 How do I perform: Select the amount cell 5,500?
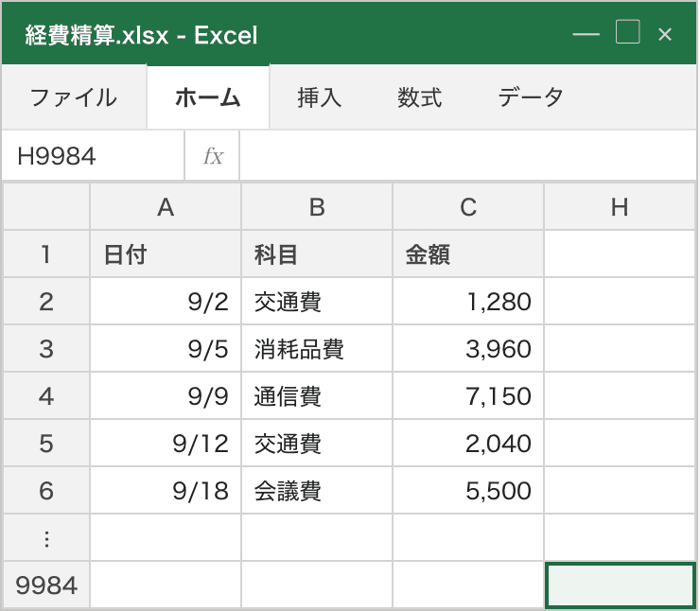[x=468, y=491]
